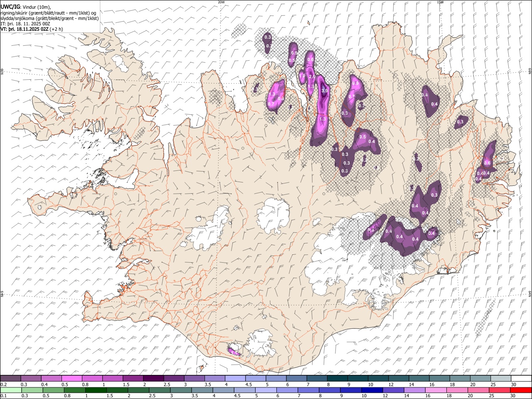The image size is (532, 399).
Task: Click the 3 grey-green rain legend swatch
Action: (x=181, y=390)
